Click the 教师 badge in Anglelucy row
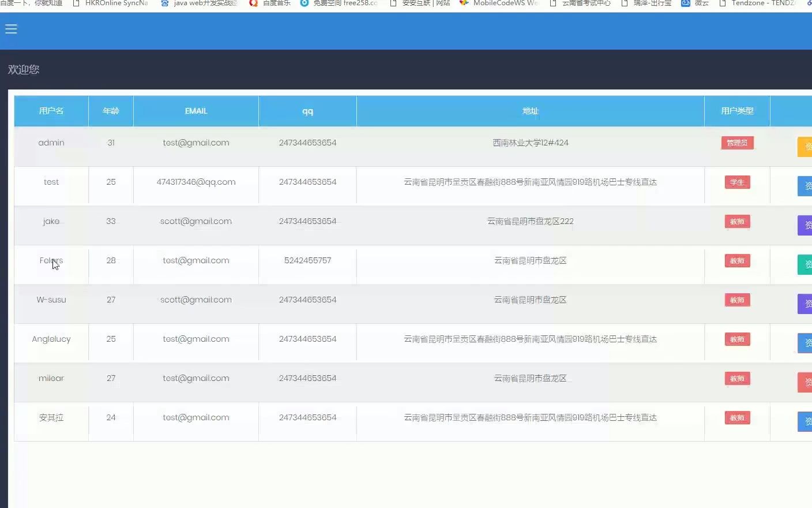Viewport: 812px width, 508px height. tap(737, 339)
